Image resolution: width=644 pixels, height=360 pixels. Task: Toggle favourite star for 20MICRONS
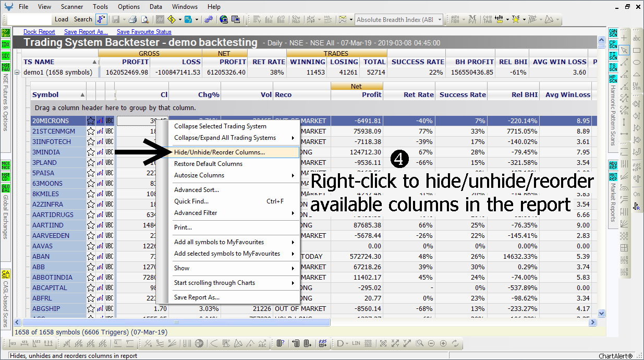[x=91, y=121]
